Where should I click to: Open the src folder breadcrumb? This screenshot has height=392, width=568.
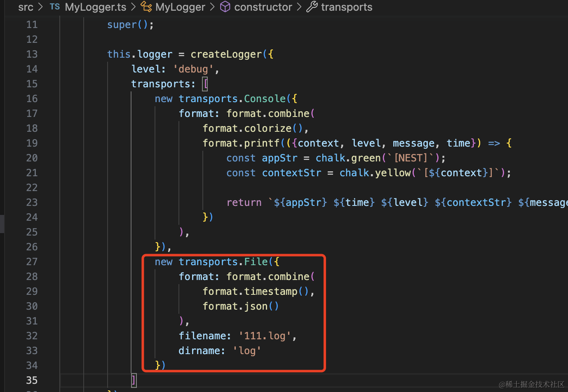(26, 7)
